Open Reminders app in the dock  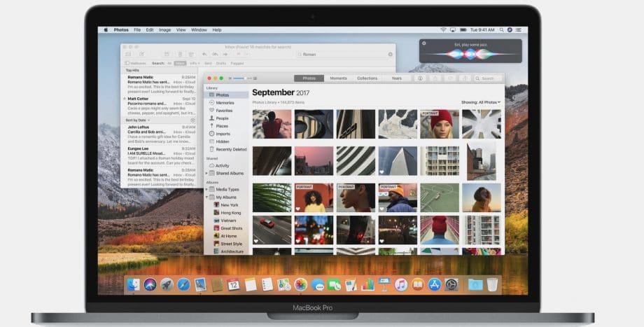(267, 284)
